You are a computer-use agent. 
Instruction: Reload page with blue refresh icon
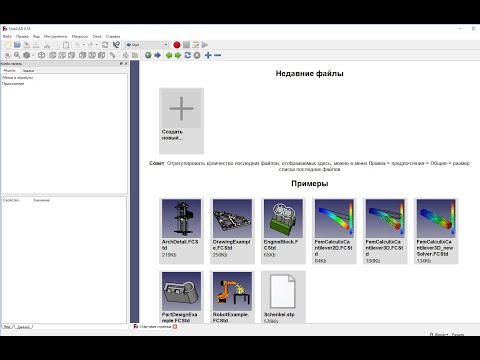188,55
